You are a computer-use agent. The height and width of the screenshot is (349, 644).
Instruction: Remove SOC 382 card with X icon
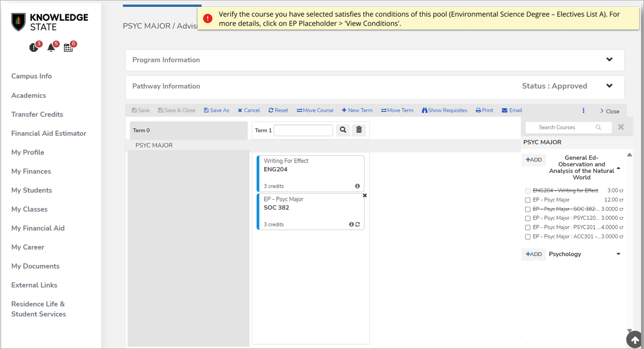tap(364, 195)
